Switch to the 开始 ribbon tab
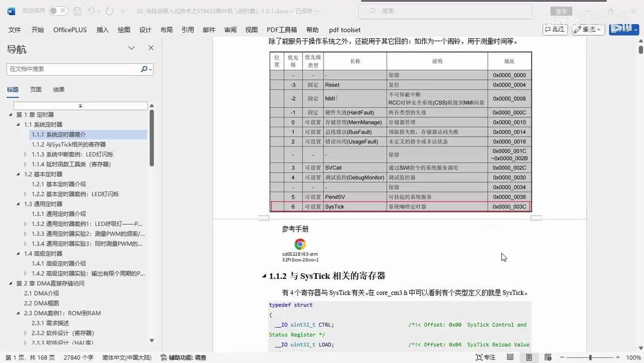This screenshot has height=363, width=644. coord(38,30)
